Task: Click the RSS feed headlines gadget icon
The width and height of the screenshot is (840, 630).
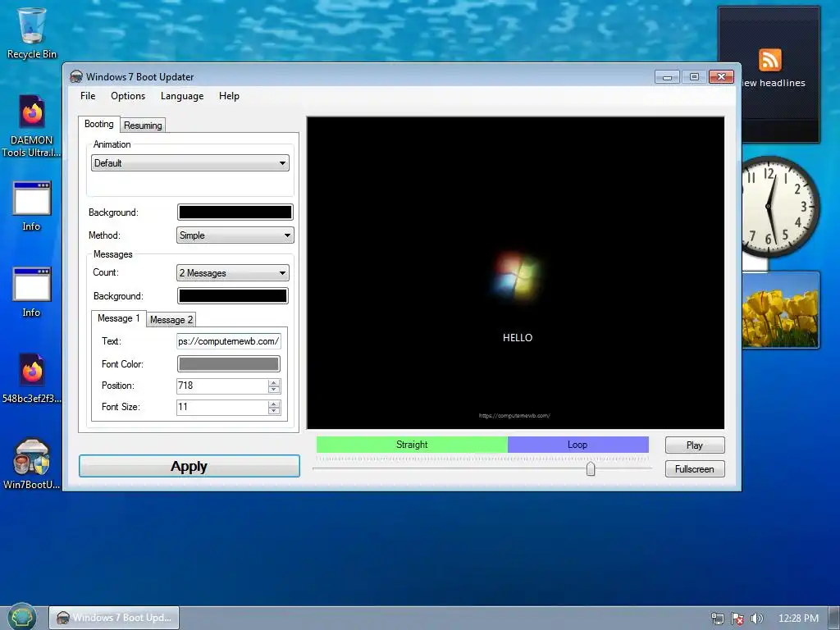Action: coord(769,59)
